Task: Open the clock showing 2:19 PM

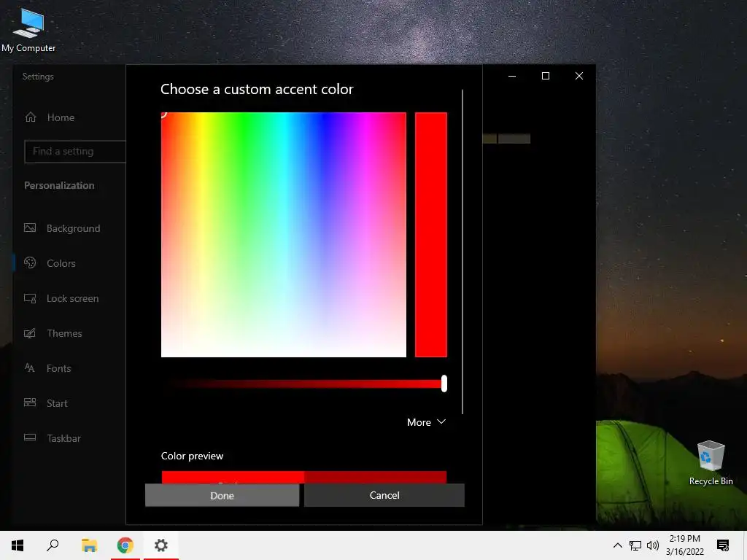Action: (684, 545)
